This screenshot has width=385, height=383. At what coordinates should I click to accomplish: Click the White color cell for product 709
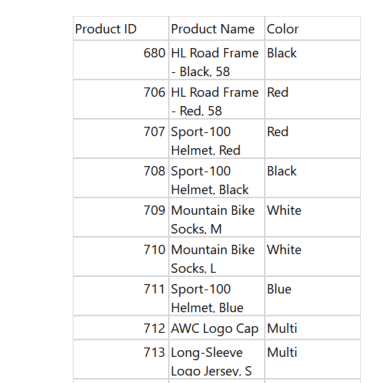[312, 217]
